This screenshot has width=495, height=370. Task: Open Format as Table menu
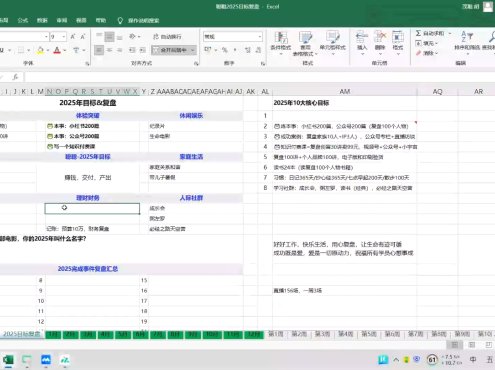click(x=305, y=43)
